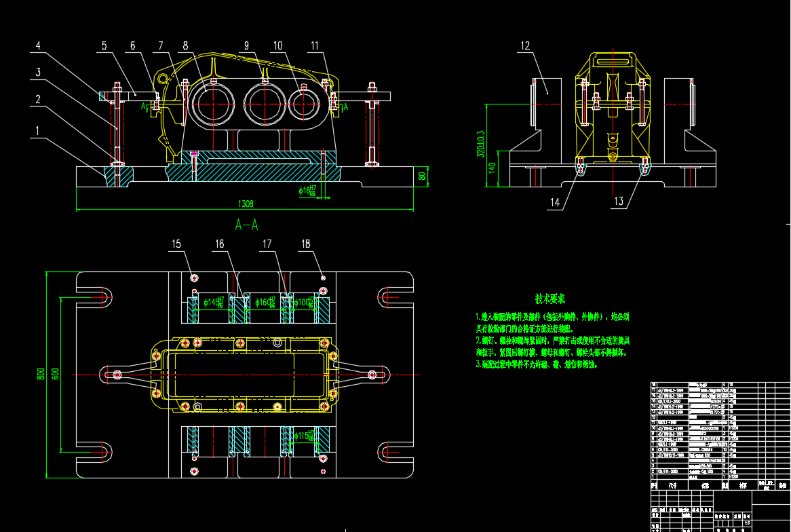
Task: Click the 140 height dimension
Action: coord(493,168)
